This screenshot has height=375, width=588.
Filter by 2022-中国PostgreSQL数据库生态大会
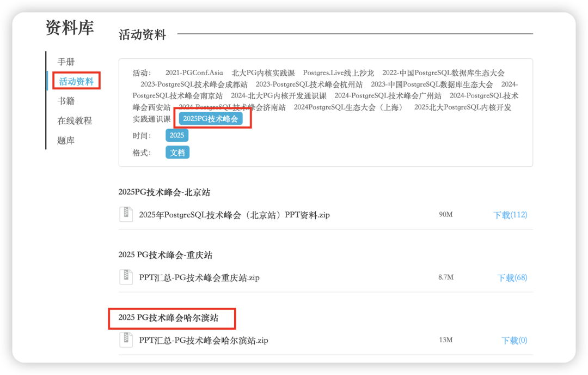[x=443, y=72]
